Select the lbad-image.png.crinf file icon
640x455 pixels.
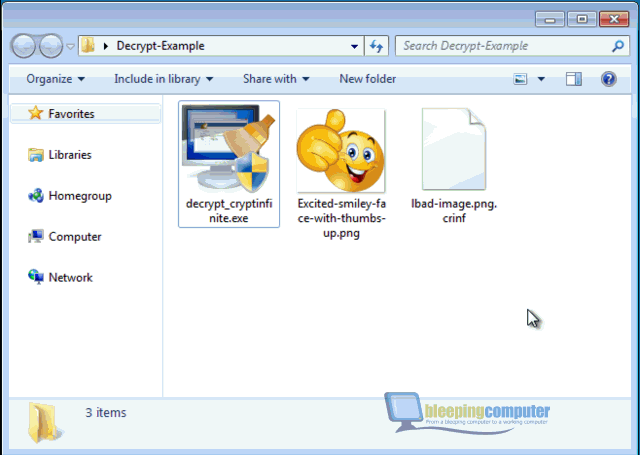tap(453, 150)
